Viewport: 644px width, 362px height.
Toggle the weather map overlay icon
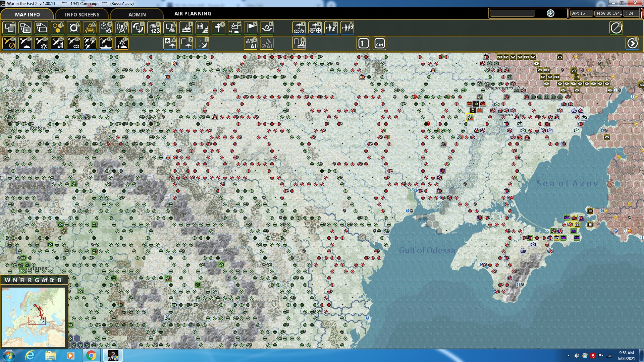(x=234, y=28)
